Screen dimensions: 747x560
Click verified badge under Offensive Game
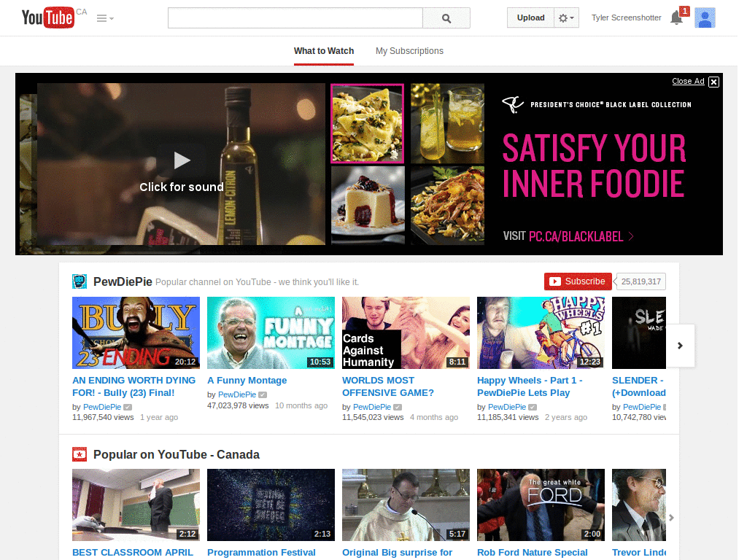(x=398, y=407)
